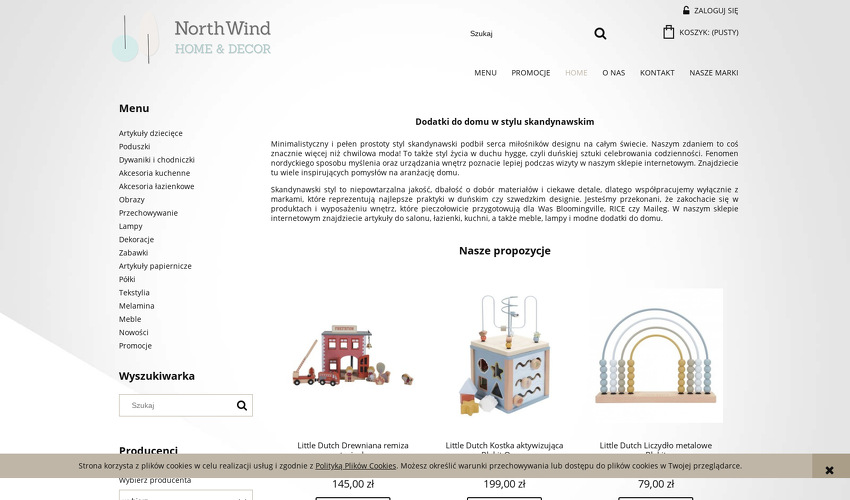Open Artykuły papiernicze category
Image resolution: width=850 pixels, height=500 pixels.
[155, 266]
